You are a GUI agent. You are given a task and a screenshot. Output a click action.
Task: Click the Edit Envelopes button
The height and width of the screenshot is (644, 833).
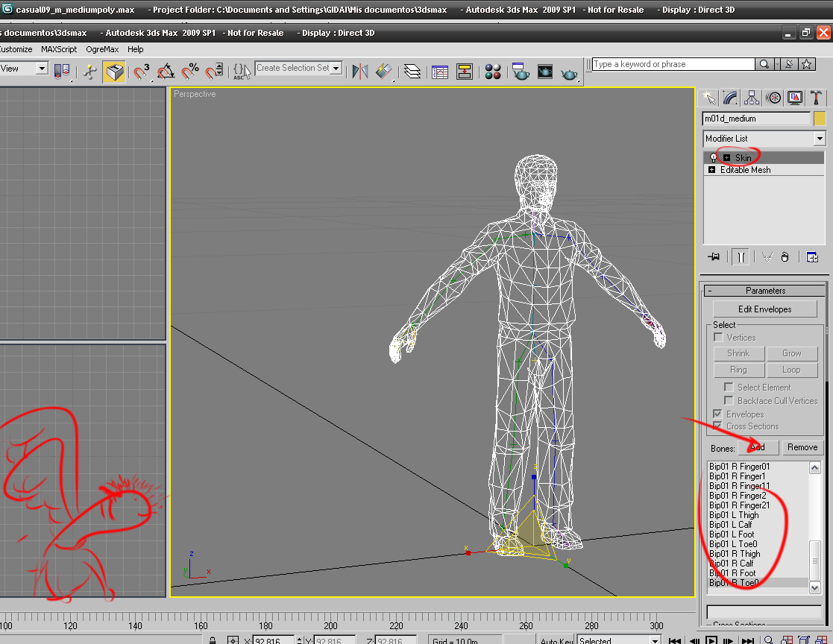pos(764,309)
